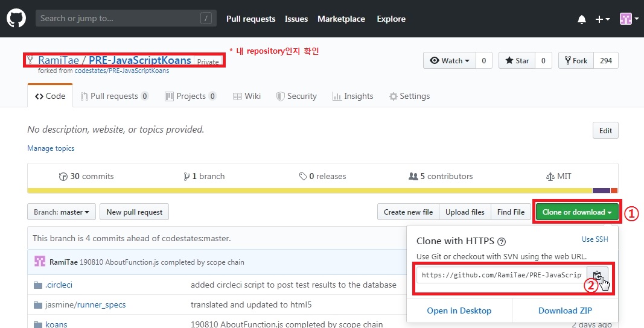Click the yellow language bar segment
Screen dimensions: 644x328
point(310,191)
